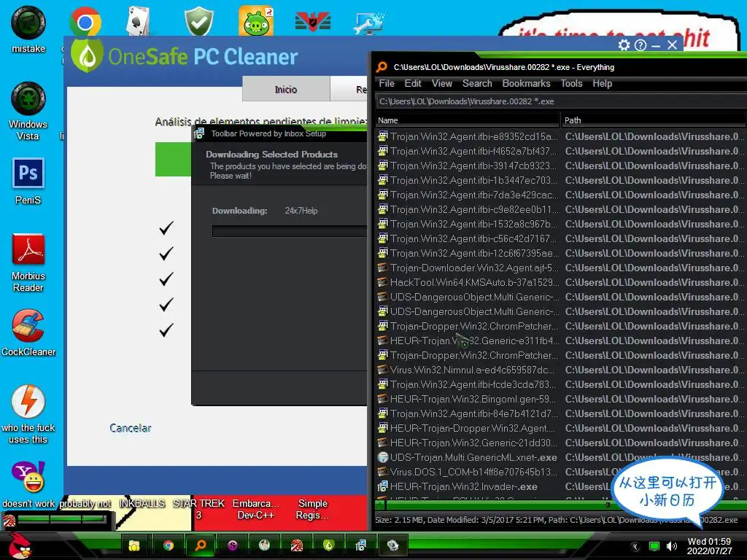Click the 24x7Help download progress bar
The width and height of the screenshot is (747, 560).
pos(289,231)
